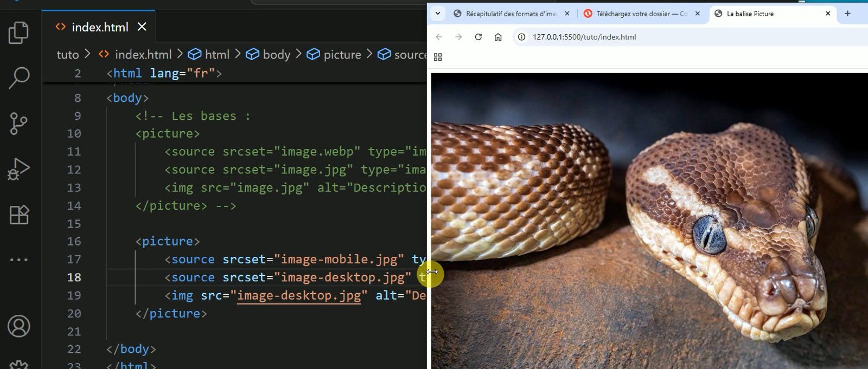868x369 pixels.
Task: Close the La balise Picture tab
Action: coord(828,14)
